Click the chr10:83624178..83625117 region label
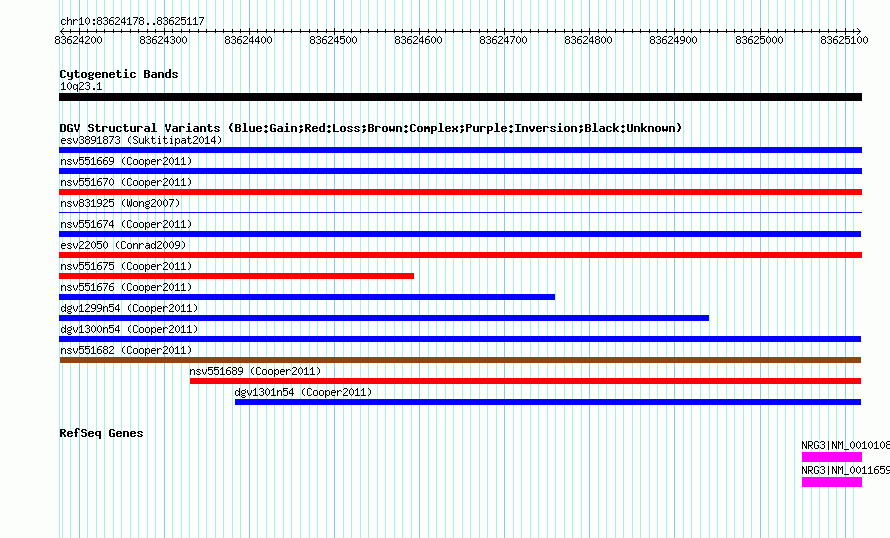This screenshot has height=538, width=890. [132, 22]
